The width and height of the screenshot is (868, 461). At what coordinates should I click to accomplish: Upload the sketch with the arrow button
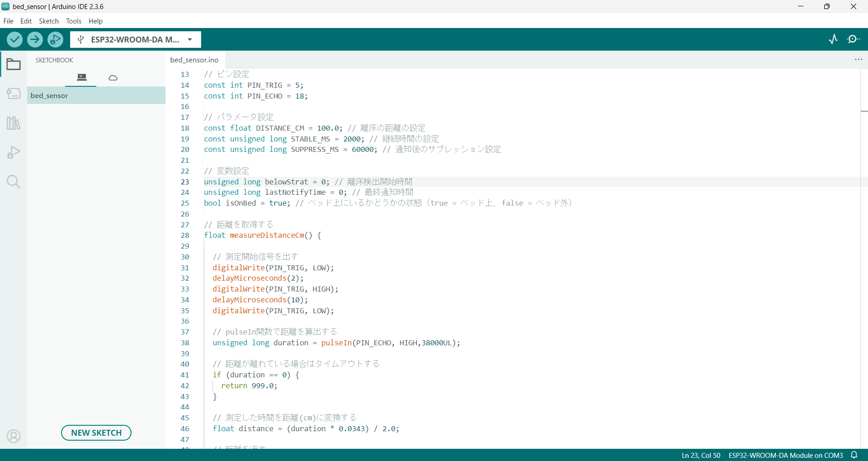[35, 40]
